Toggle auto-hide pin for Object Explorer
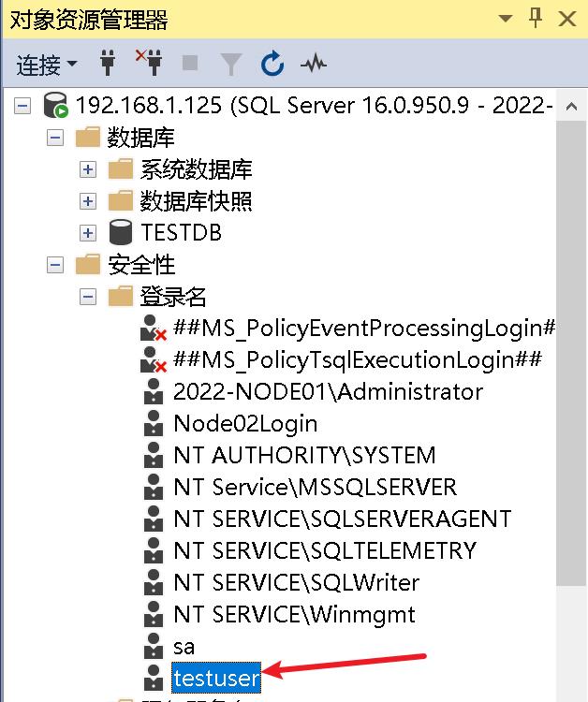This screenshot has width=588, height=702. click(537, 18)
